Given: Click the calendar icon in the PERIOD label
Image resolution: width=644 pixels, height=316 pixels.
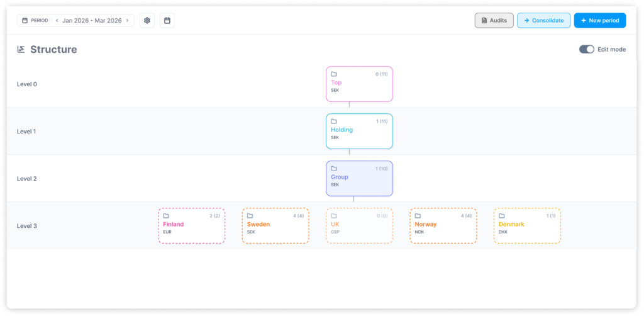Looking at the screenshot, I should point(25,21).
